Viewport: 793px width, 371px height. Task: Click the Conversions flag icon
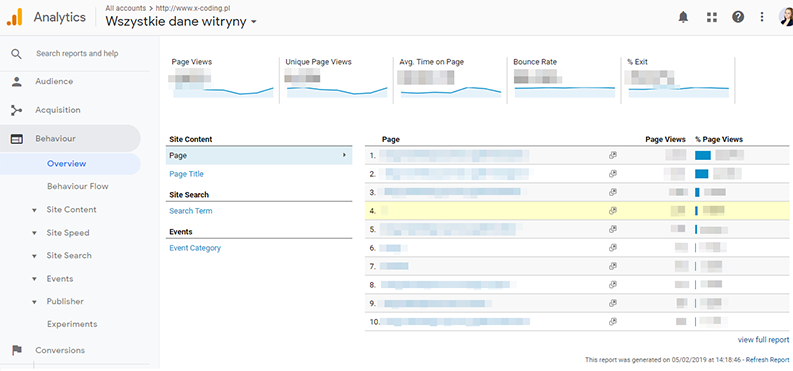click(x=17, y=350)
